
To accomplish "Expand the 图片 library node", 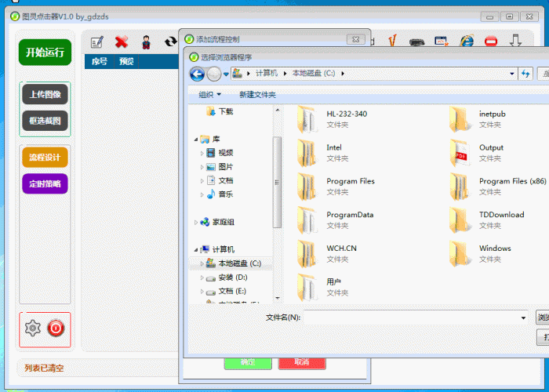I will tap(202, 167).
